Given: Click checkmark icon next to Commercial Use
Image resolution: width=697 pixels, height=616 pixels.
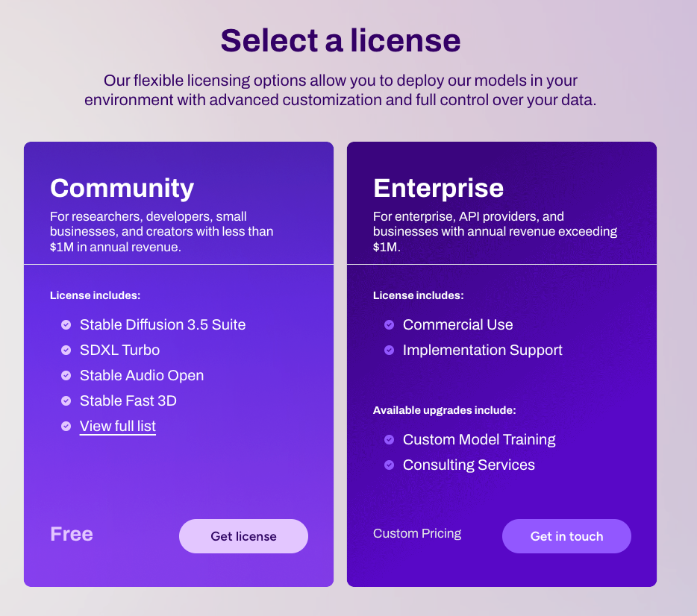Looking at the screenshot, I should (x=389, y=325).
